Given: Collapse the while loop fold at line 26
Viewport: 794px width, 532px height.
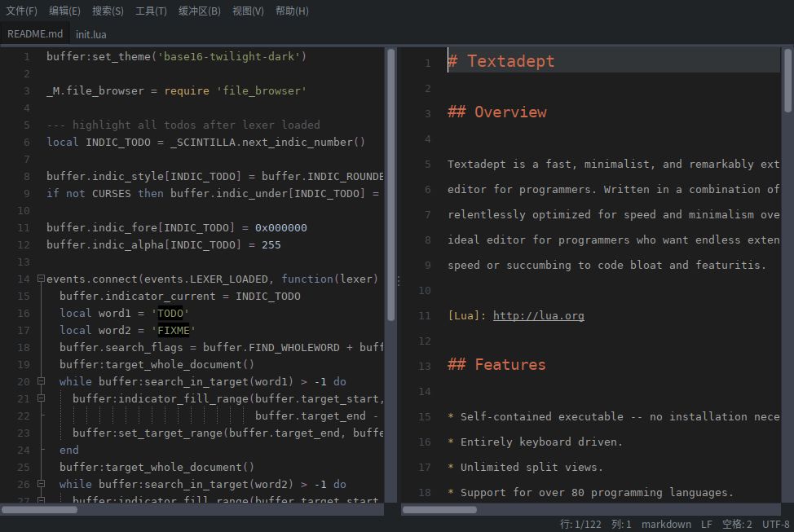Looking at the screenshot, I should point(41,484).
